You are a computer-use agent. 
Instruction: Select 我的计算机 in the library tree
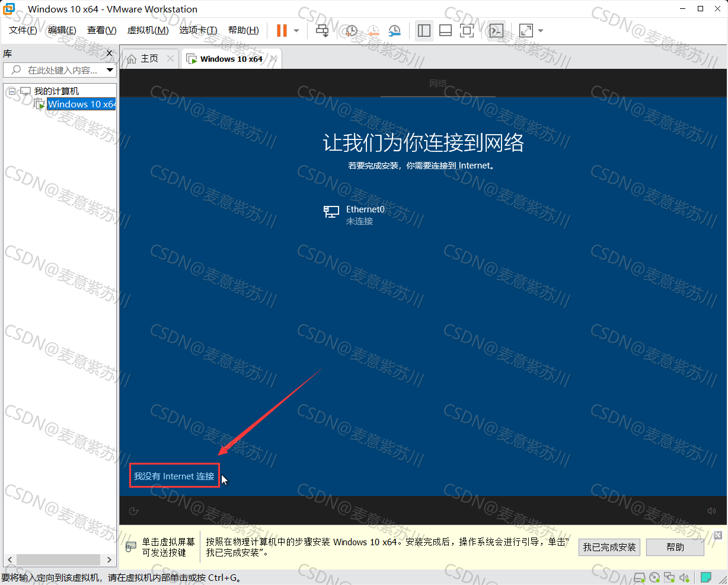pos(56,91)
